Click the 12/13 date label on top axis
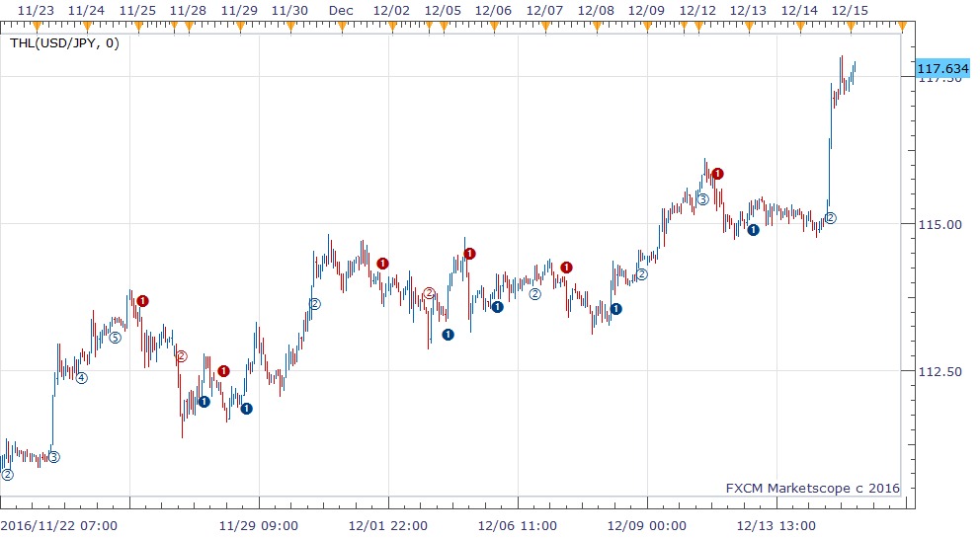The image size is (980, 538). tap(748, 11)
